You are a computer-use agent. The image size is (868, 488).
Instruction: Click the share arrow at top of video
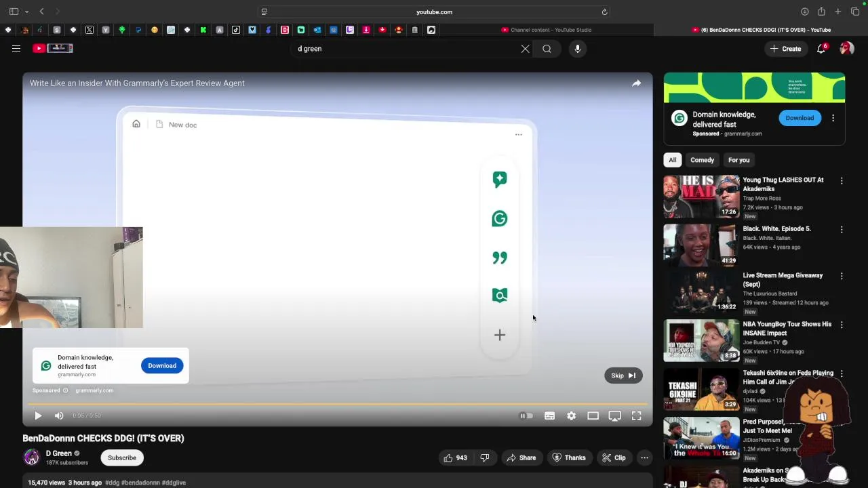pos(636,83)
